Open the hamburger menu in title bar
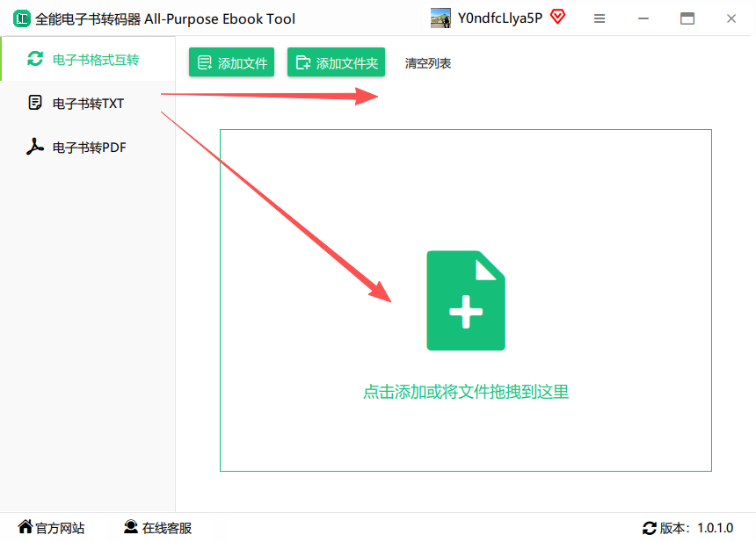The width and height of the screenshot is (756, 542). point(600,18)
